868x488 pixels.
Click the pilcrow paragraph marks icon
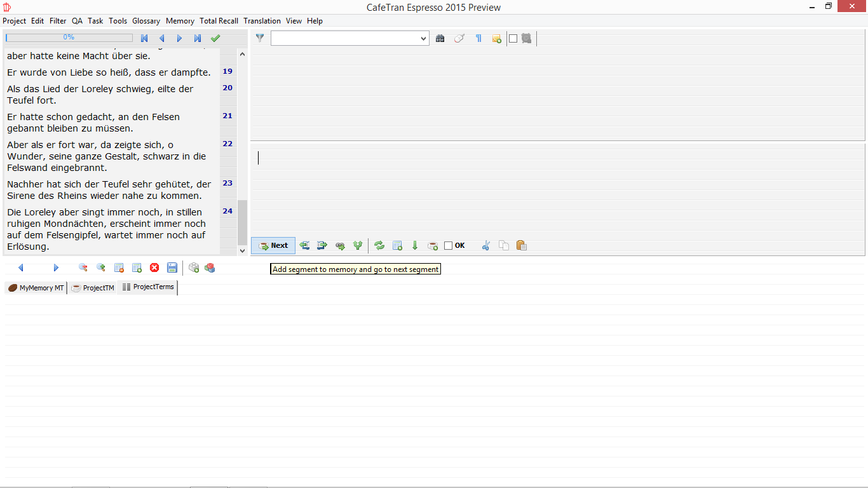(x=478, y=39)
